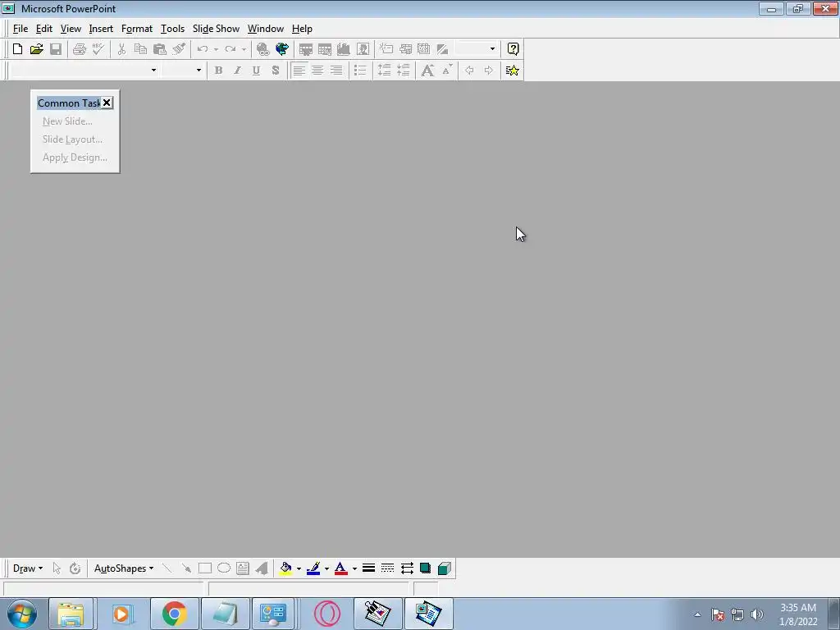This screenshot has width=840, height=630.
Task: Close the Common Tasks floating toolbar
Action: (x=107, y=103)
